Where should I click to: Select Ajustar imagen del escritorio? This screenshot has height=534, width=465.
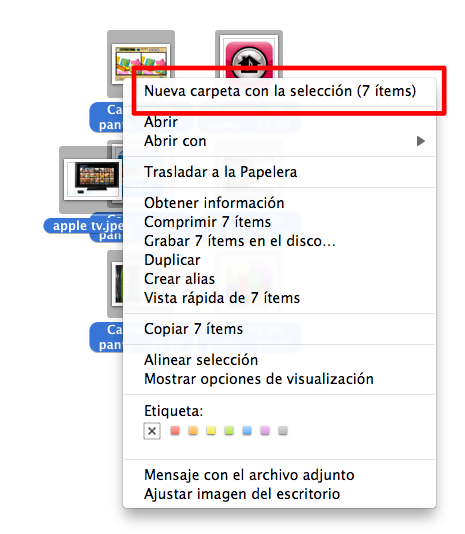pyautogui.click(x=280, y=494)
